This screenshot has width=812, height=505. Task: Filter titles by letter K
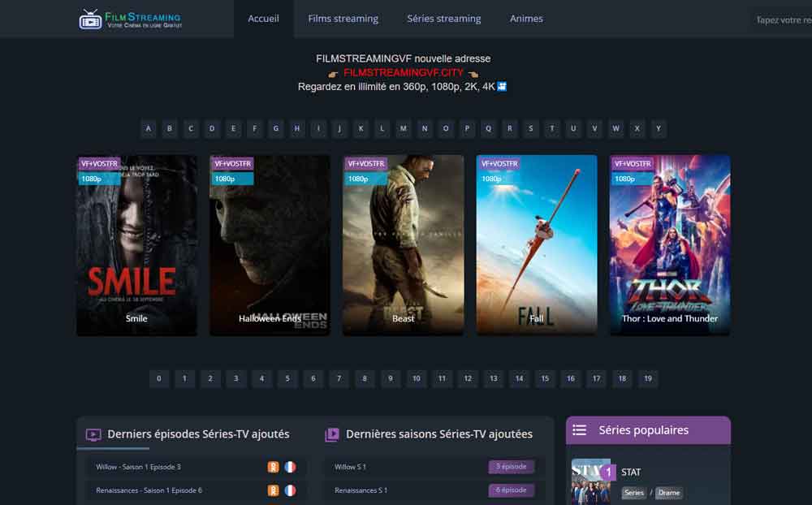(361, 128)
